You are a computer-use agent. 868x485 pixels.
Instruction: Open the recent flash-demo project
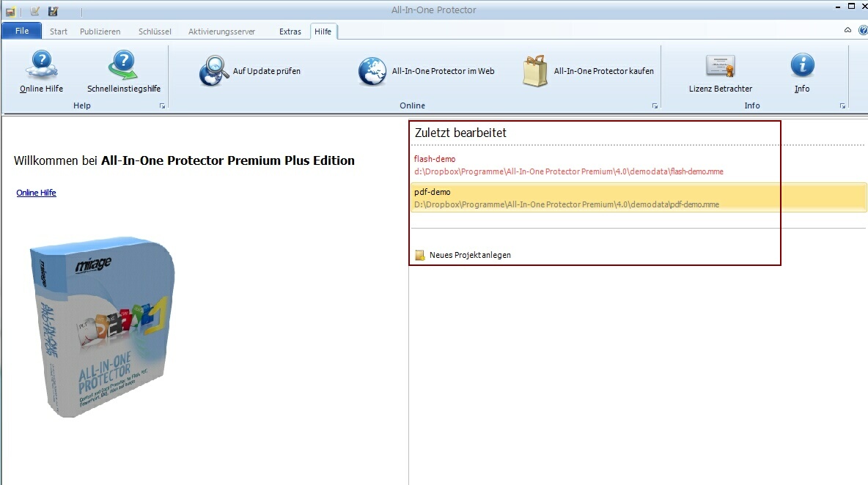pos(435,159)
